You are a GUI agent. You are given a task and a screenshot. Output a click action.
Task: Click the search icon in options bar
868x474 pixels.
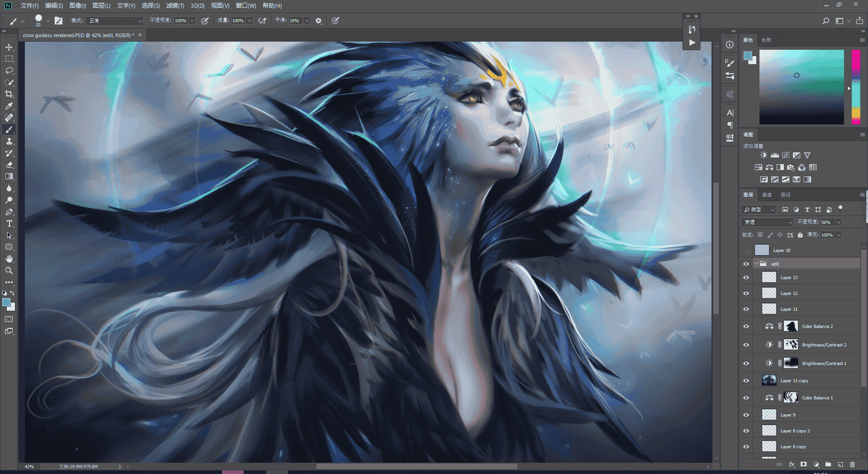pos(826,21)
